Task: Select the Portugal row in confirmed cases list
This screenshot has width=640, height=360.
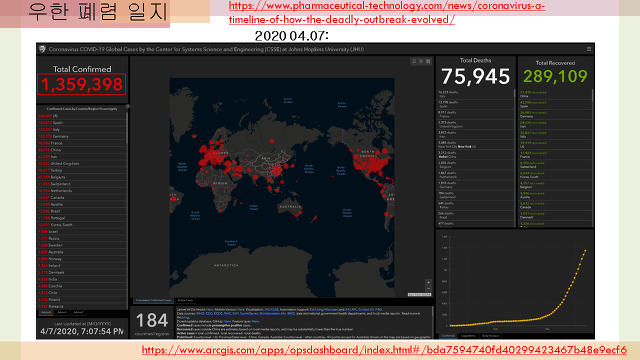Action: (82, 218)
